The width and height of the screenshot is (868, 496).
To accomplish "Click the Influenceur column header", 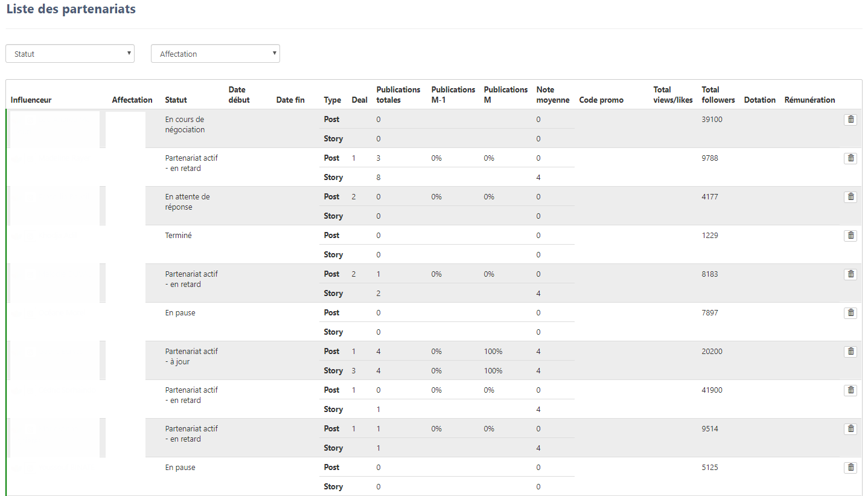I will (x=31, y=100).
